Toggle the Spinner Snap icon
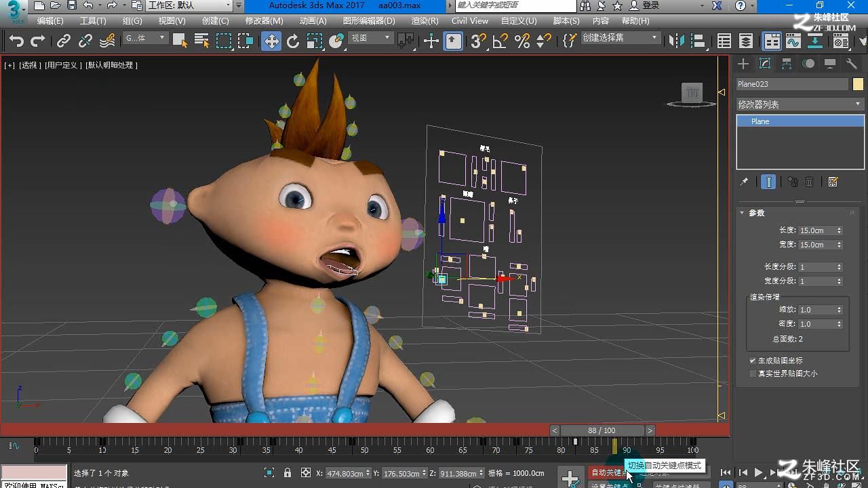 pos(544,41)
